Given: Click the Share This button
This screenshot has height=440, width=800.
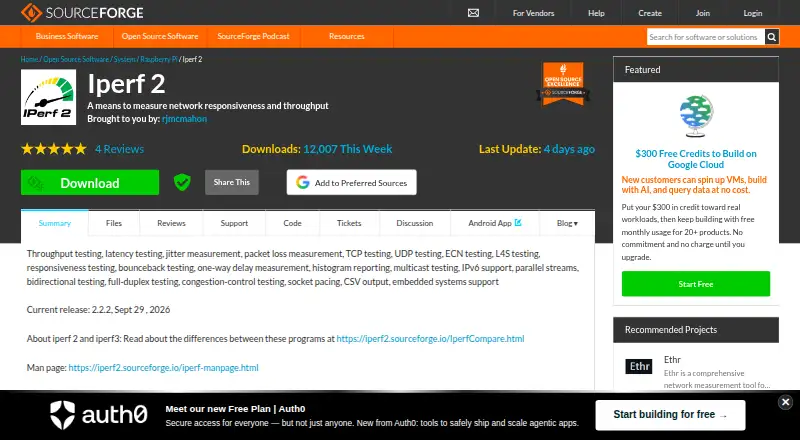Looking at the screenshot, I should pos(232,182).
